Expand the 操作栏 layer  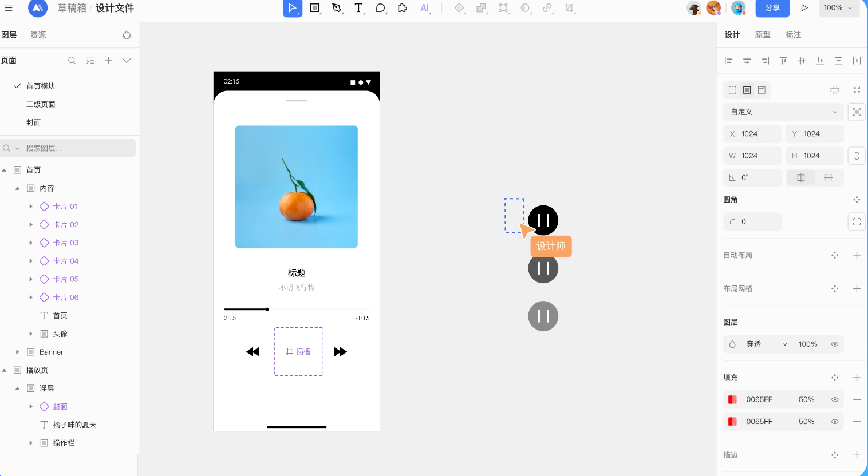31,443
